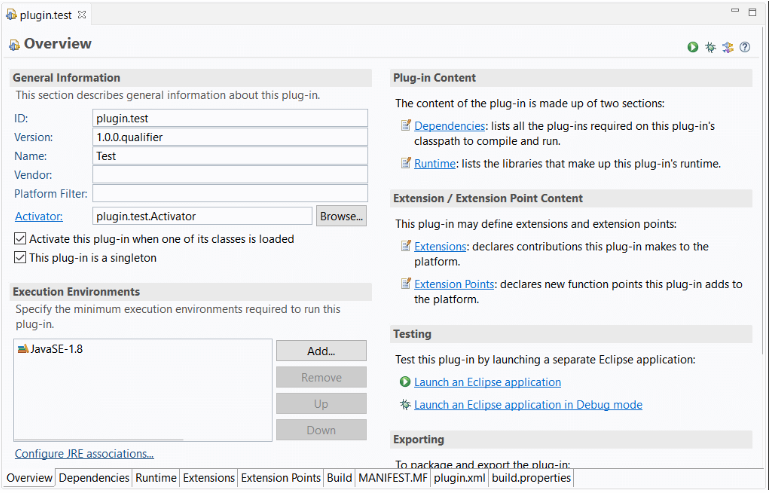This screenshot has height=493, width=770.
Task: Click the export plug-in icon in Overview toolbar
Action: 728,47
